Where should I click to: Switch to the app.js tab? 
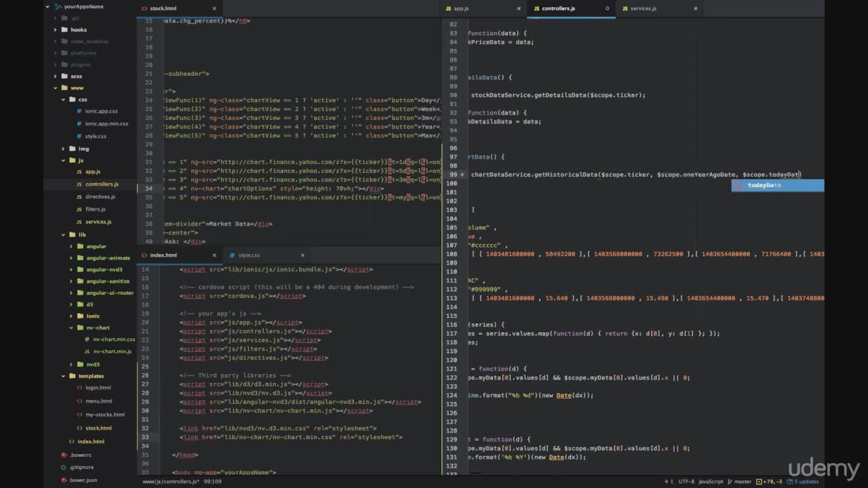(x=484, y=8)
